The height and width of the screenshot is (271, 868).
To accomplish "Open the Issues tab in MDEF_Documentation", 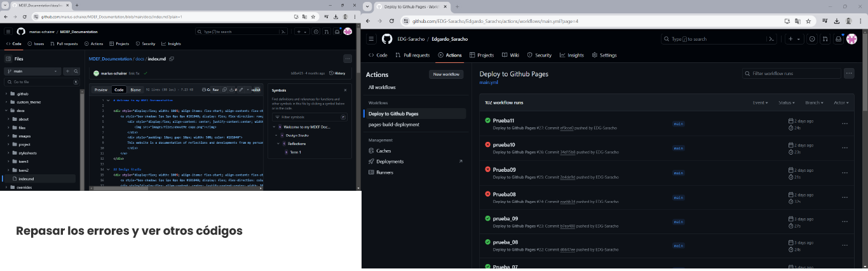I will [x=36, y=44].
